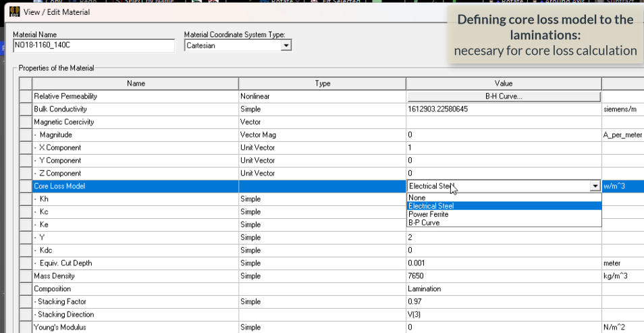
Task: Open the B-H Curve... button
Action: [503, 97]
